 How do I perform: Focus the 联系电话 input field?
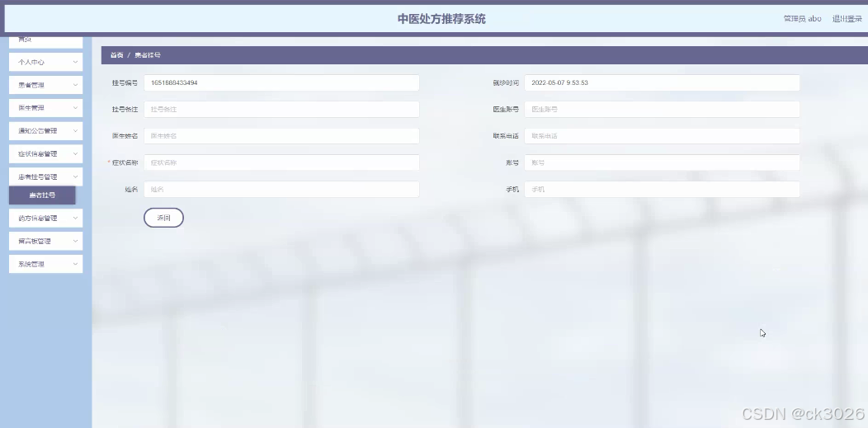[662, 136]
